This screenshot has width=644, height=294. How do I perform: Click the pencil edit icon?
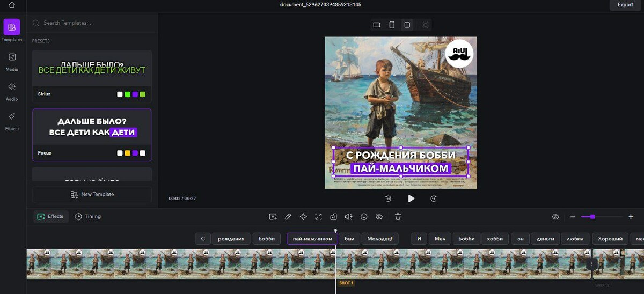pos(288,217)
